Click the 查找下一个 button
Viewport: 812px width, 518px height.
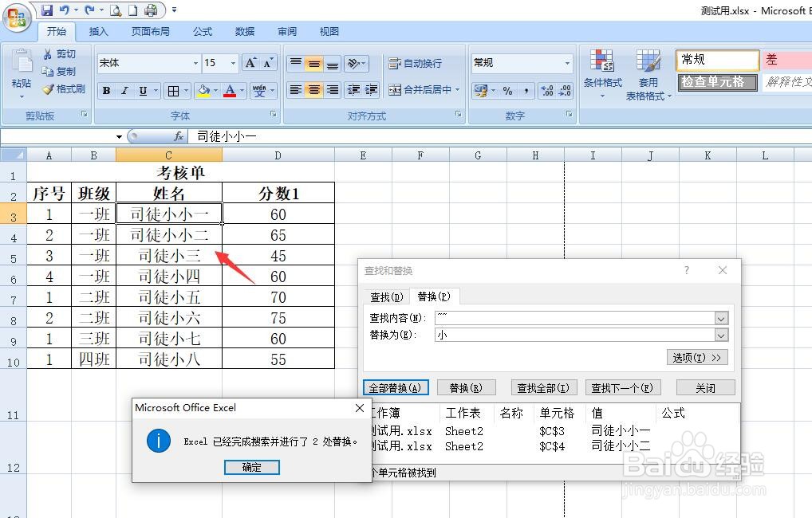[622, 387]
